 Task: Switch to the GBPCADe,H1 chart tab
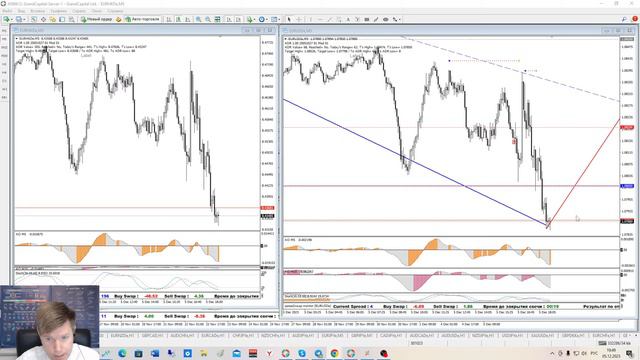click(152, 335)
